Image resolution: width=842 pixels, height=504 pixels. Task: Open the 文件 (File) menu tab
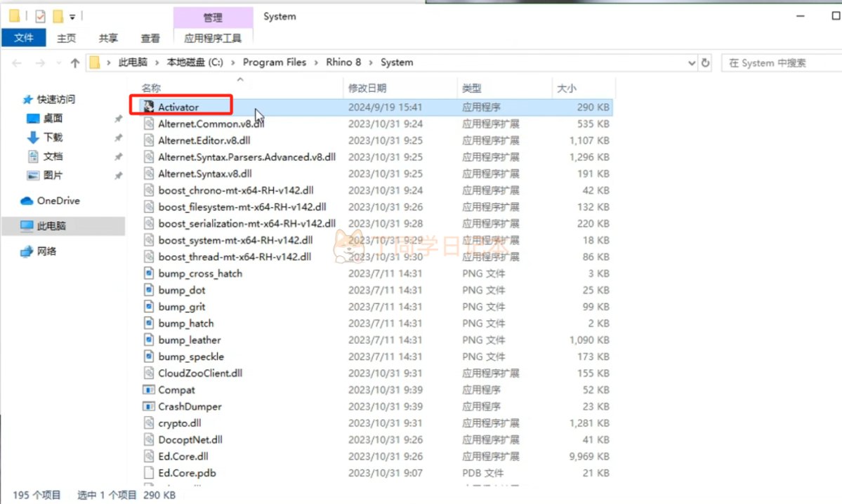pyautogui.click(x=24, y=38)
